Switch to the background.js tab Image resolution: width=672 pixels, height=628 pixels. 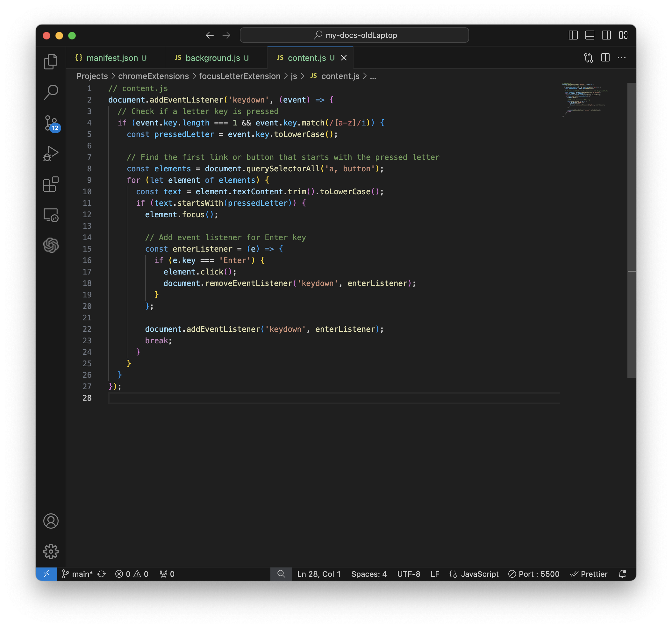(x=216, y=58)
